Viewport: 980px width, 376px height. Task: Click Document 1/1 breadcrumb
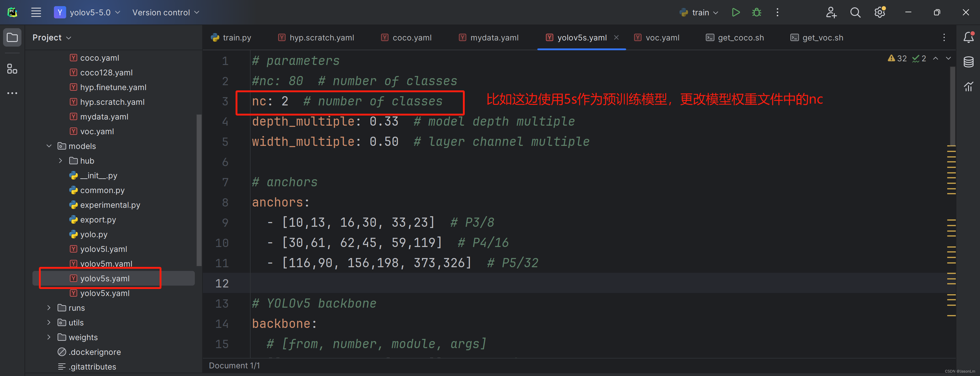point(234,365)
